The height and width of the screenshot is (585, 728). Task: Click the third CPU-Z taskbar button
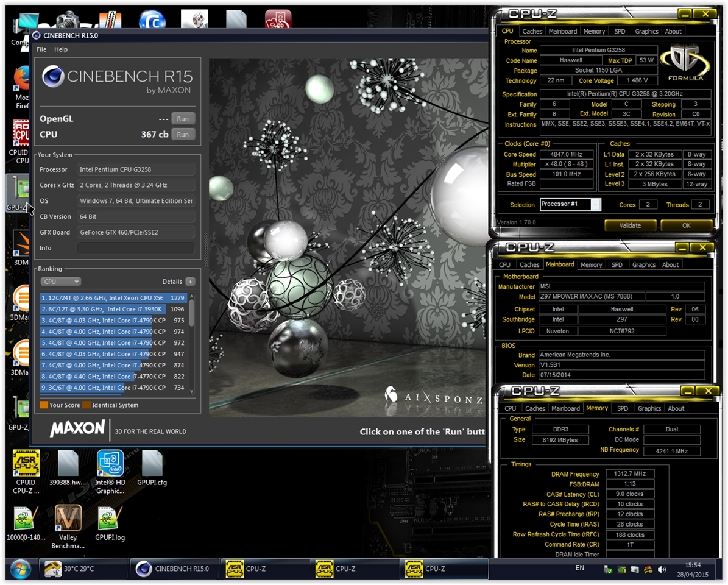(444, 569)
